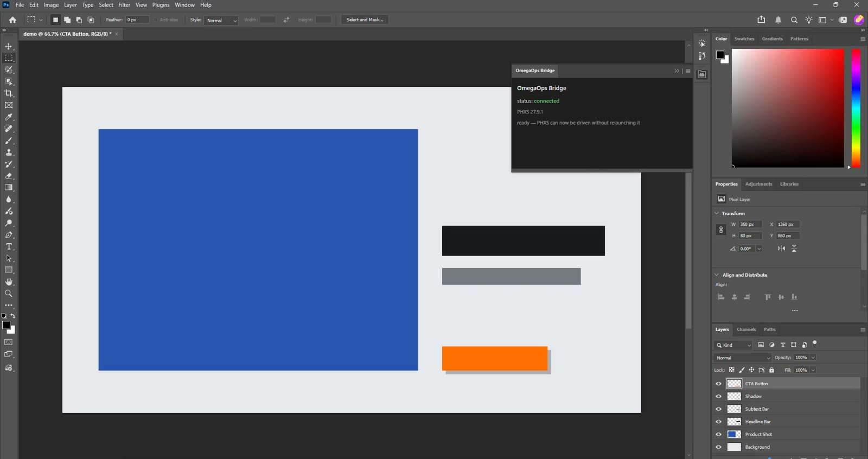
Task: Hide the Shadow layer
Action: 718,396
